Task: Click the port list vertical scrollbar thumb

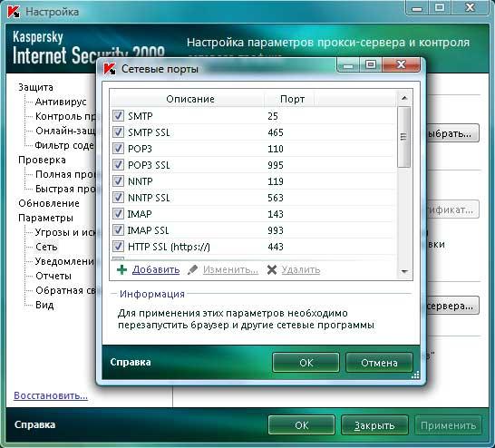Action: pyautogui.click(x=403, y=137)
